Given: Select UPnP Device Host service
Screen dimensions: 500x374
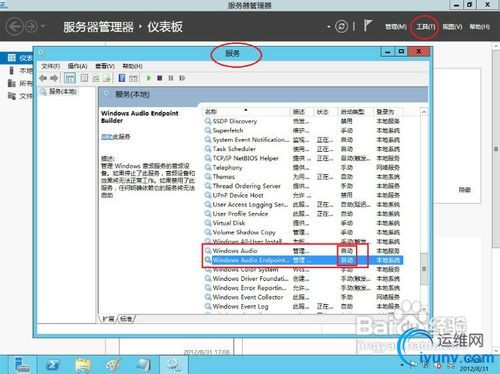Looking at the screenshot, I should tap(238, 195).
